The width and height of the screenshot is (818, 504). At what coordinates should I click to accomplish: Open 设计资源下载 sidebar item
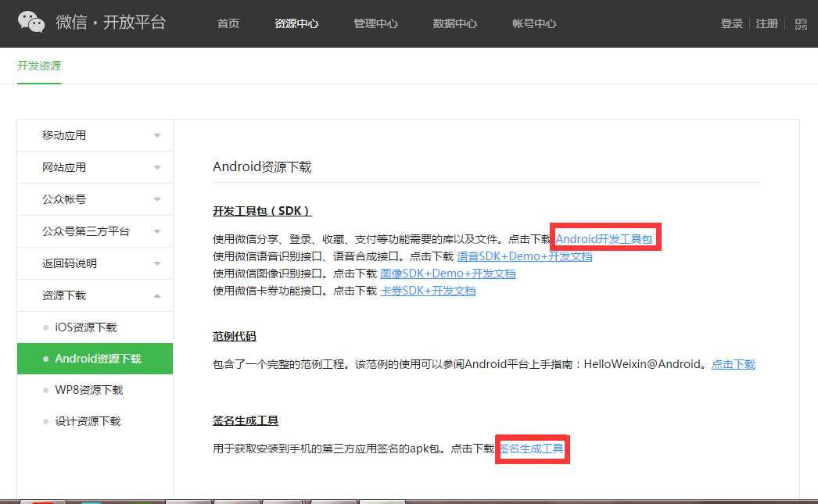[95, 421]
